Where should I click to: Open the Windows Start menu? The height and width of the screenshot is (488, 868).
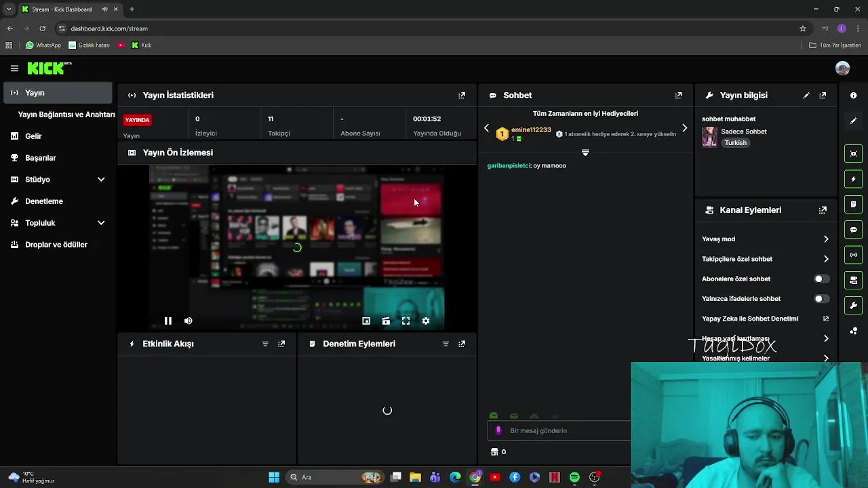tap(274, 478)
